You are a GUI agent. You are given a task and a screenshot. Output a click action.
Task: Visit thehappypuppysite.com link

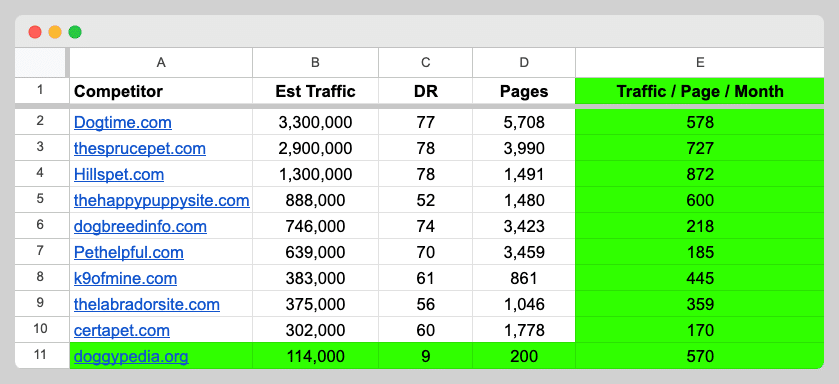tap(162, 200)
